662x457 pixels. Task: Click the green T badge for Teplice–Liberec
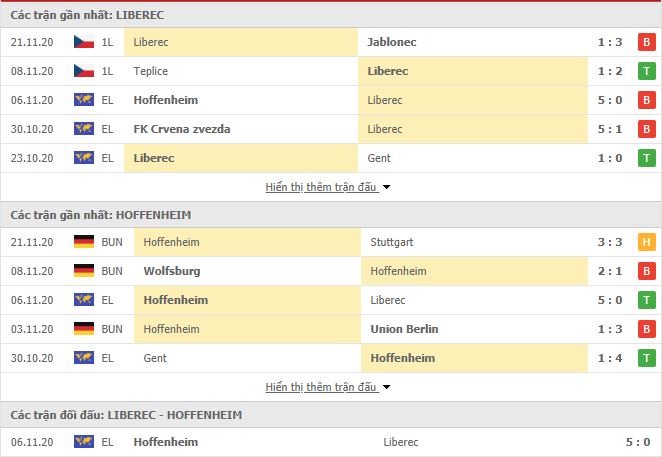point(646,71)
